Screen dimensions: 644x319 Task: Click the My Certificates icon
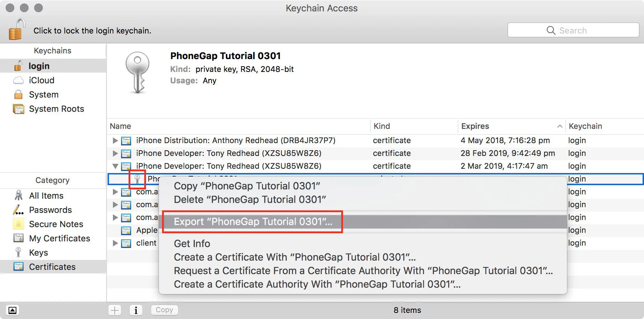(x=19, y=238)
